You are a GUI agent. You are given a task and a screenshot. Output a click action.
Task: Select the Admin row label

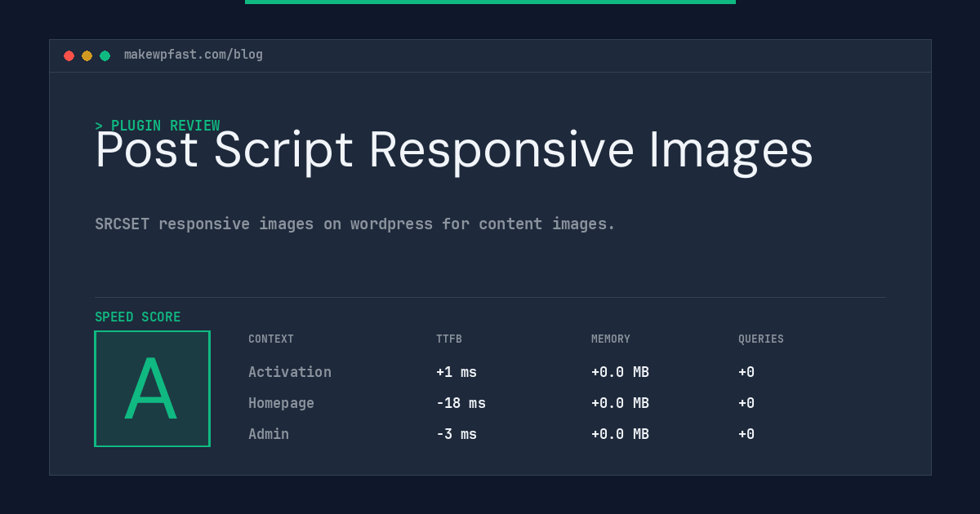269,434
